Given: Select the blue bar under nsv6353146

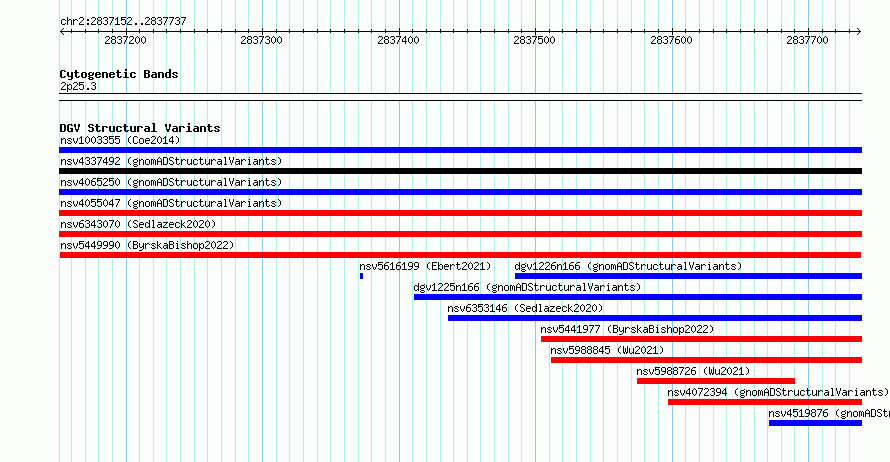Looking at the screenshot, I should (x=655, y=318).
